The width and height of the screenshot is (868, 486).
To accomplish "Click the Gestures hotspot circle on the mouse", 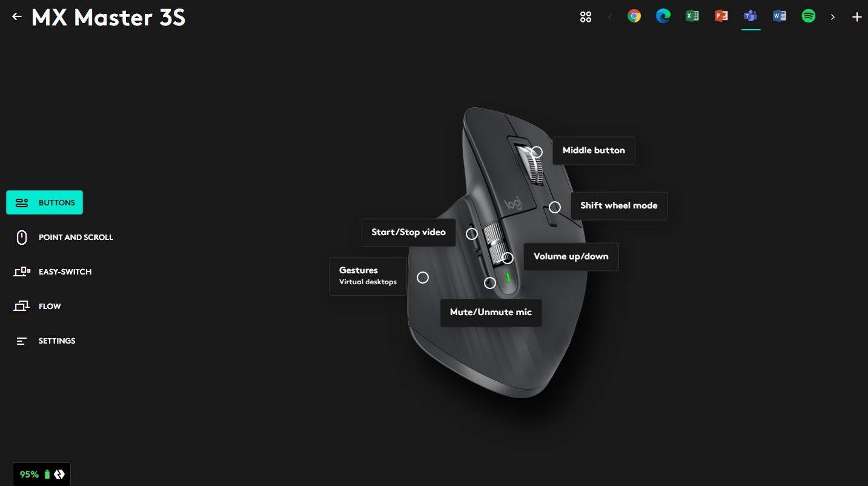I will pyautogui.click(x=423, y=277).
